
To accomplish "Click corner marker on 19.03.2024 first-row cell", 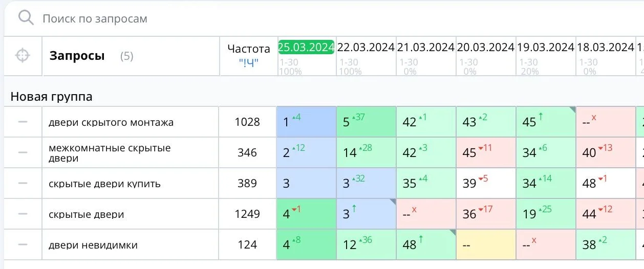I will pyautogui.click(x=572, y=109).
